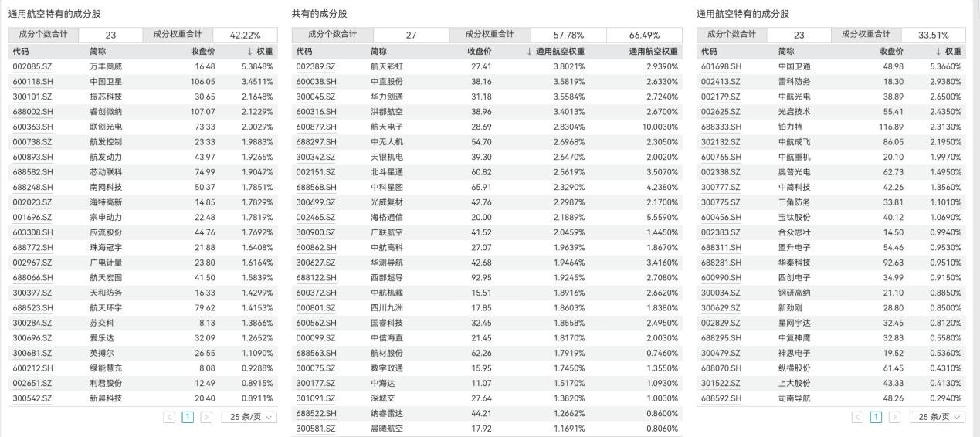Click stock code 688333.SH 铂力特
Screen dimensions: 980x437
click(x=721, y=127)
